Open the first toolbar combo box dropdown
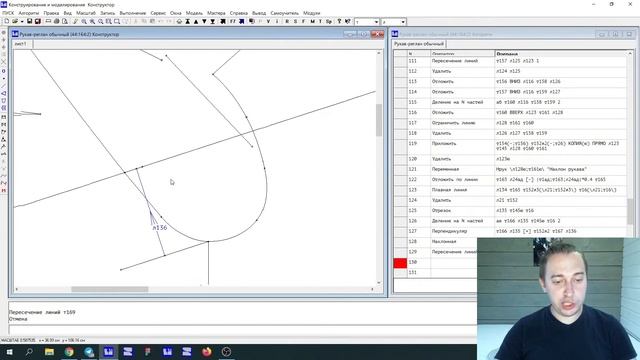Screen dimensions: 640x360 click(x=376, y=22)
